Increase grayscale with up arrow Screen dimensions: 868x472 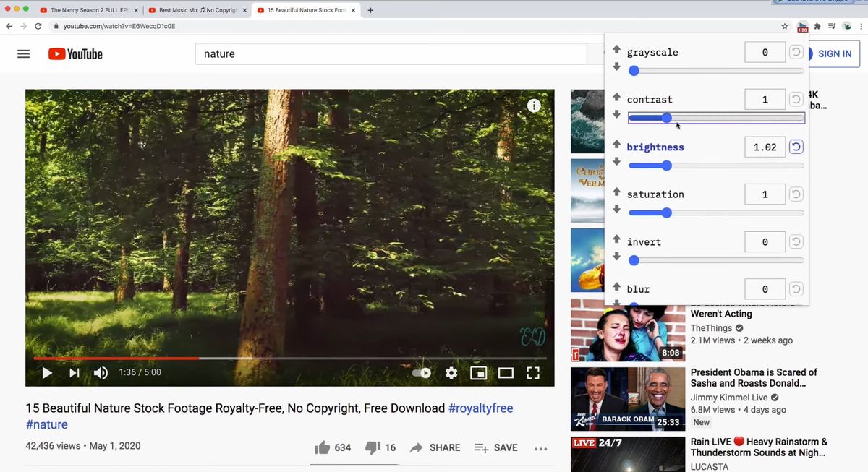(616, 50)
